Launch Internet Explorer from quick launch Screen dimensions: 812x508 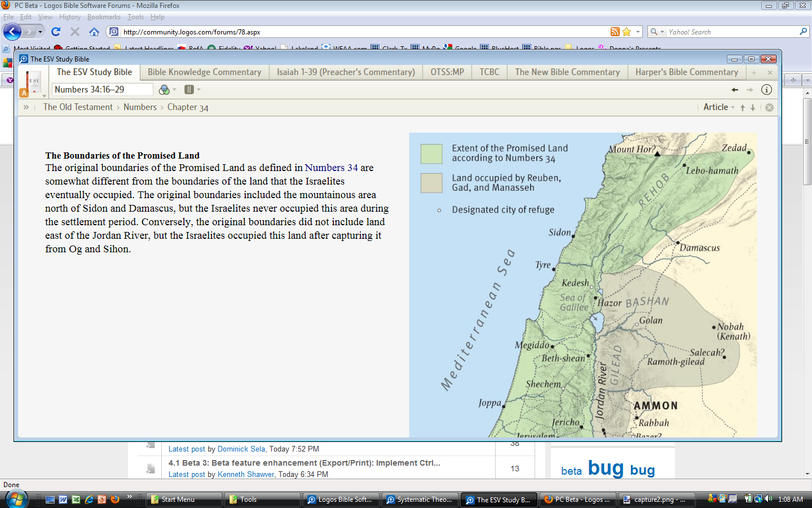tap(89, 500)
